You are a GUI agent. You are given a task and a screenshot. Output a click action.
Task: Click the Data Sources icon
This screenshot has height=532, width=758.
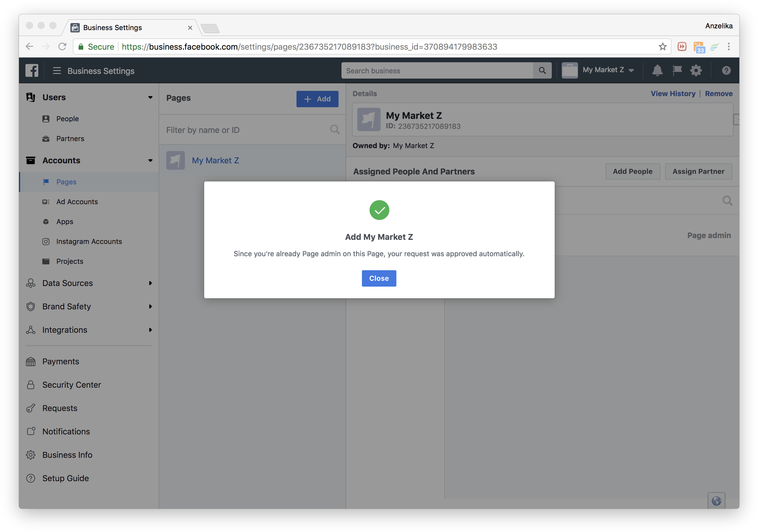(x=31, y=283)
